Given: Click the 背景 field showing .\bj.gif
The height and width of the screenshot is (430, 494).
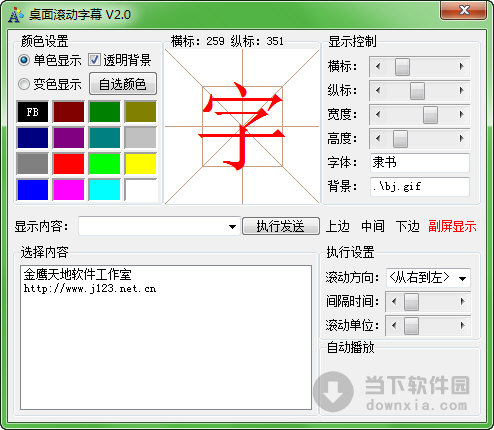Looking at the screenshot, I should (x=420, y=187).
